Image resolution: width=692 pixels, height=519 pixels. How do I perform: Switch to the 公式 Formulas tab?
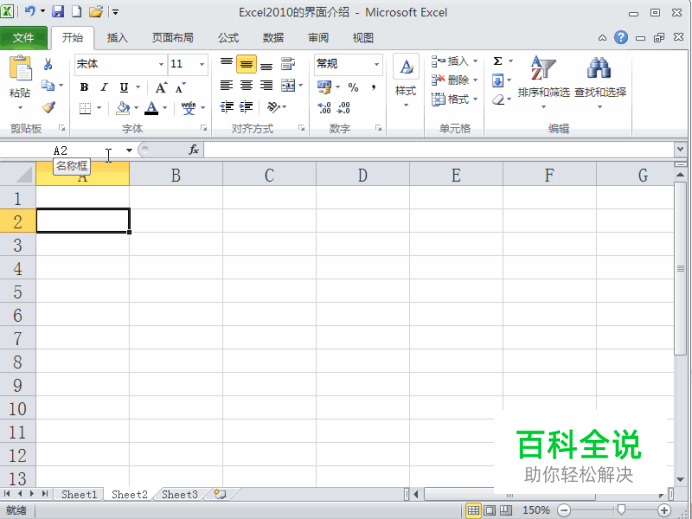[x=229, y=38]
